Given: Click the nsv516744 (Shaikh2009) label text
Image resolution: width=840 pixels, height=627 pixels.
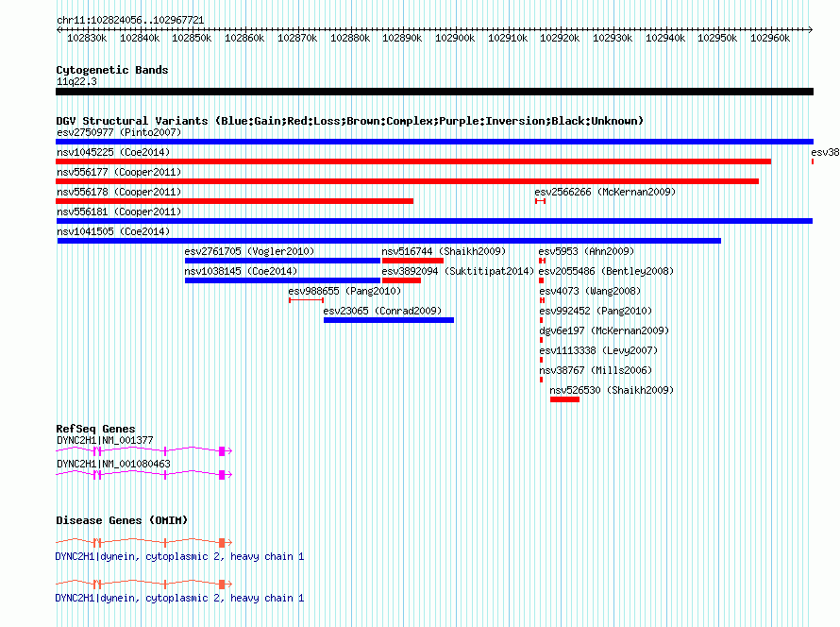Looking at the screenshot, I should [x=444, y=251].
